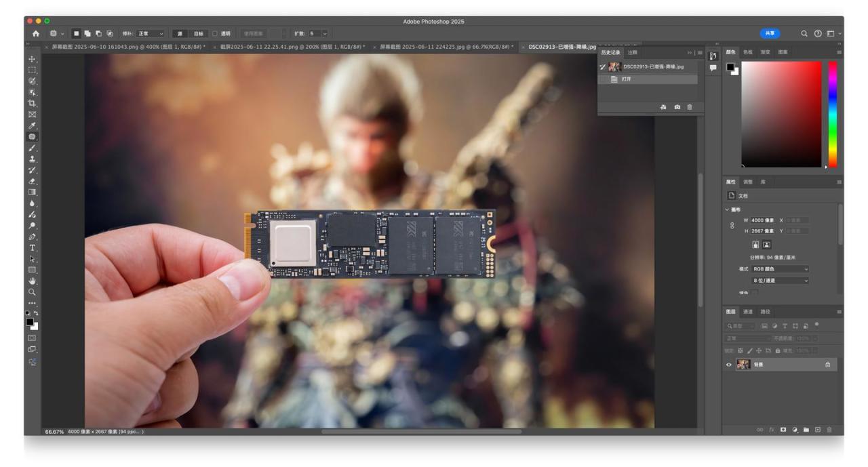Switch to the 调整 tab
The image size is (868, 467).
748,182
